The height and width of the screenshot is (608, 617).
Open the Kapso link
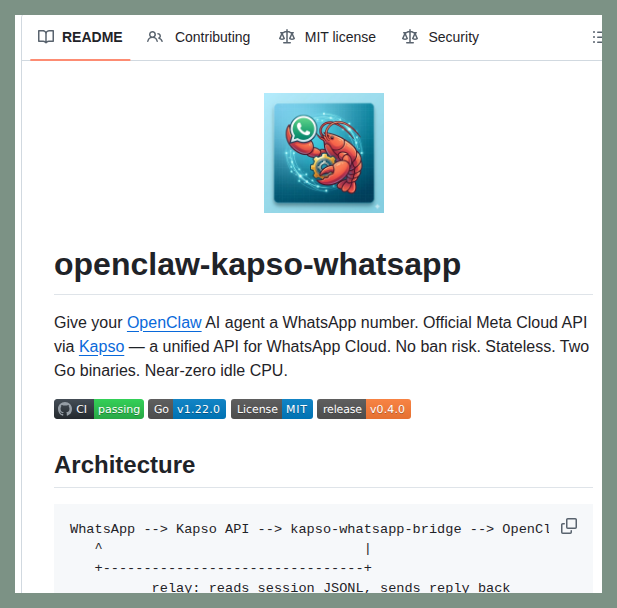pyautogui.click(x=102, y=347)
